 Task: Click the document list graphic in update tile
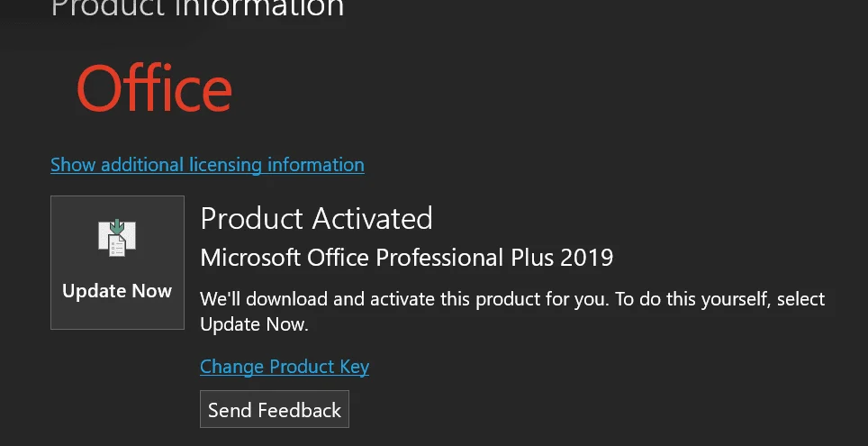tap(117, 247)
